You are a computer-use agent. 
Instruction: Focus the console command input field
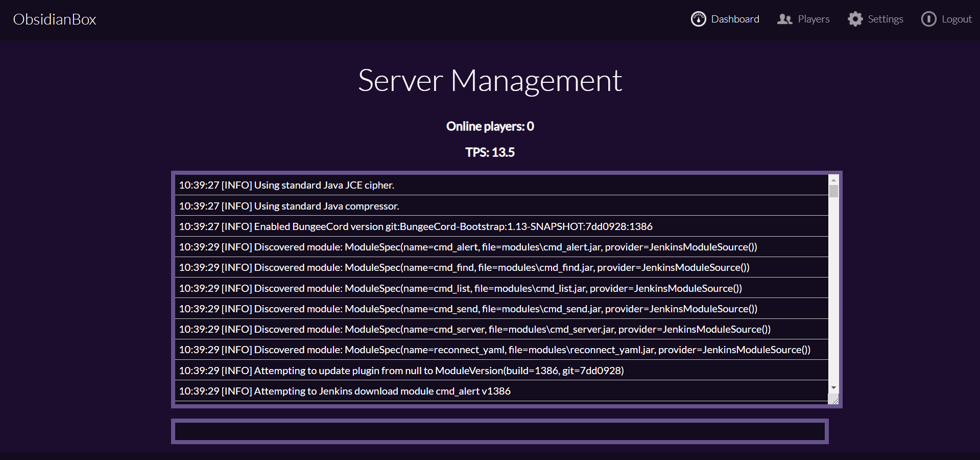coord(499,431)
